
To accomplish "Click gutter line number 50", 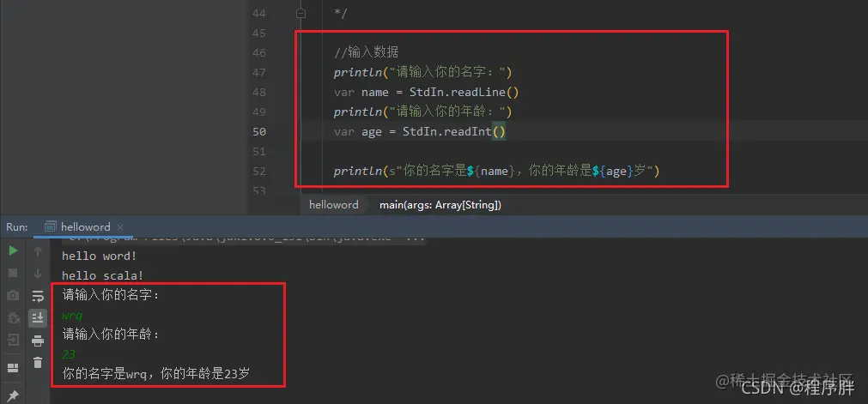I will (x=259, y=132).
